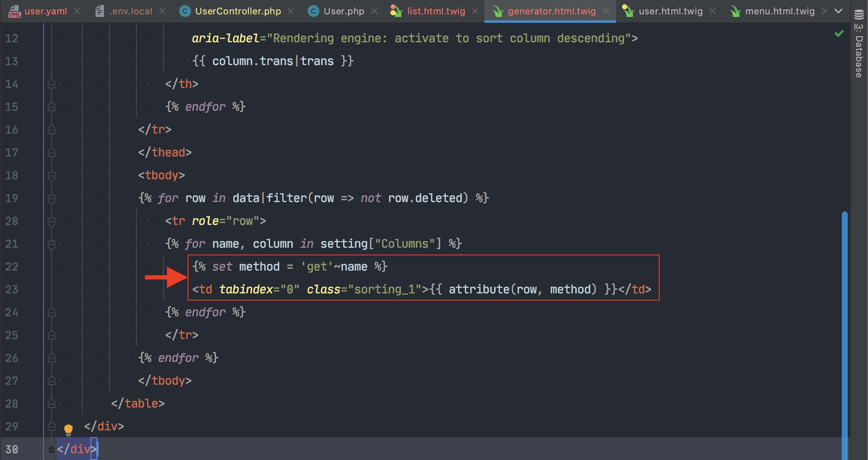Image resolution: width=868 pixels, height=460 pixels.
Task: Click fold marker at closing tbody line 27
Action: point(52,381)
